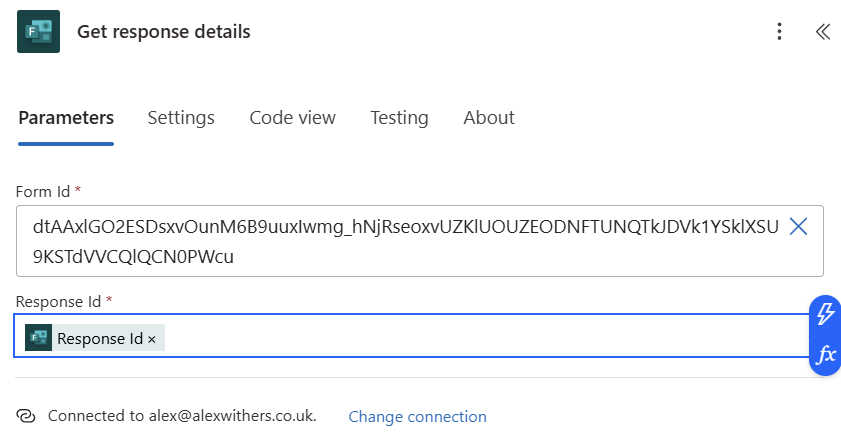Open the fx expression editor
Screen dimensions: 841x435
[x=825, y=355]
